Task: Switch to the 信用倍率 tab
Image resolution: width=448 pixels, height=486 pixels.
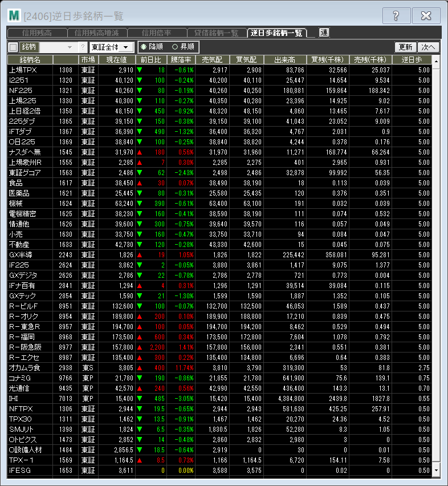Action: pos(157,33)
